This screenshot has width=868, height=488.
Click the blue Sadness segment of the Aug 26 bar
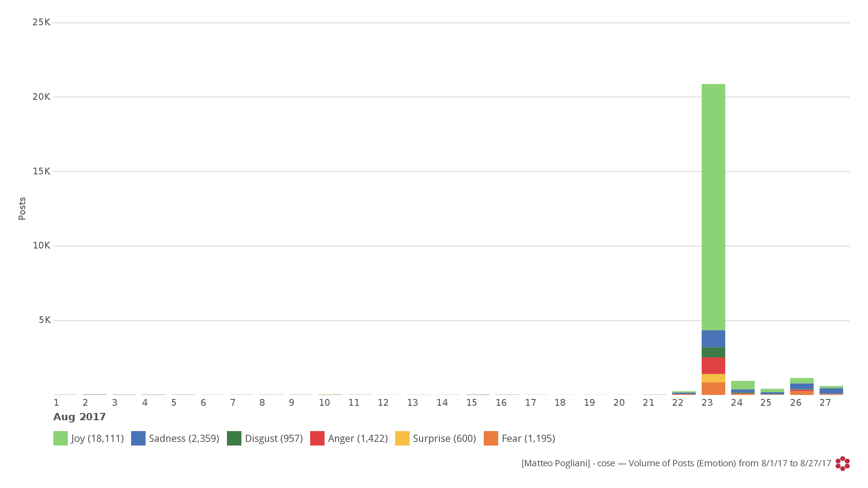click(x=802, y=386)
